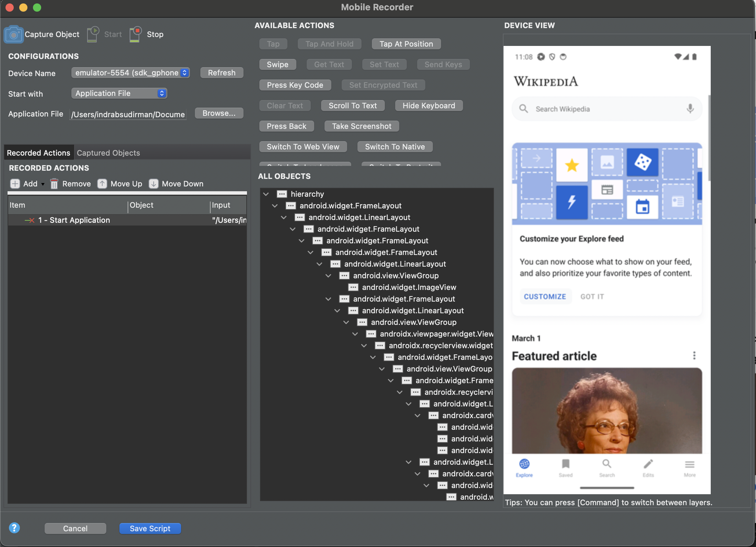
Task: Open the Start with Application File dropdown
Action: pyautogui.click(x=119, y=93)
